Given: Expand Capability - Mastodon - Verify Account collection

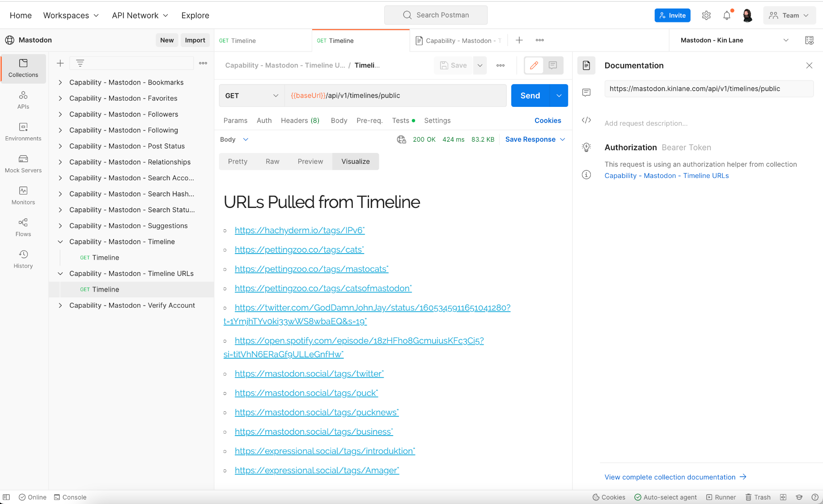Looking at the screenshot, I should tap(60, 305).
